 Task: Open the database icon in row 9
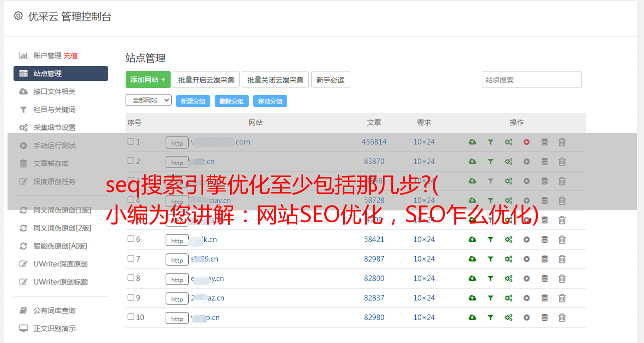coord(544,298)
